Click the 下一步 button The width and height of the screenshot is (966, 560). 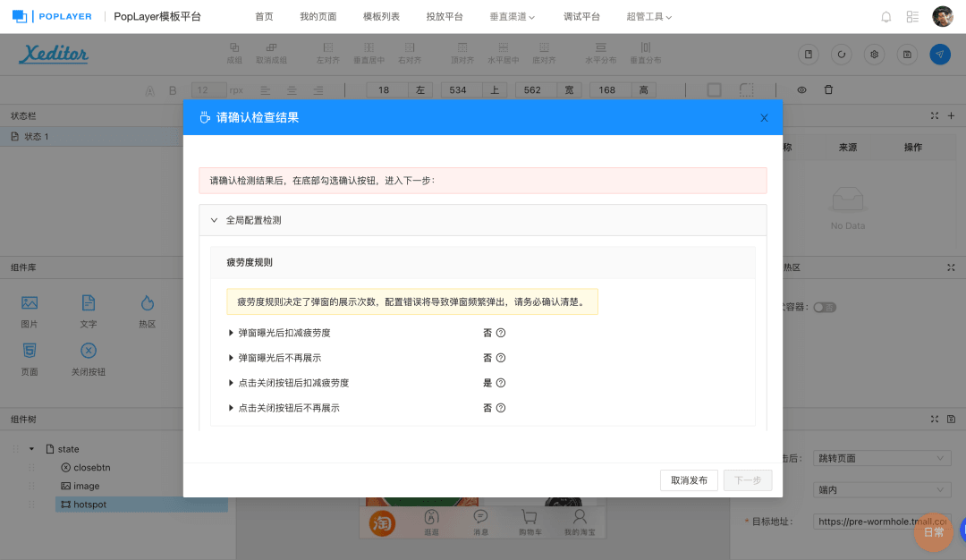(748, 480)
